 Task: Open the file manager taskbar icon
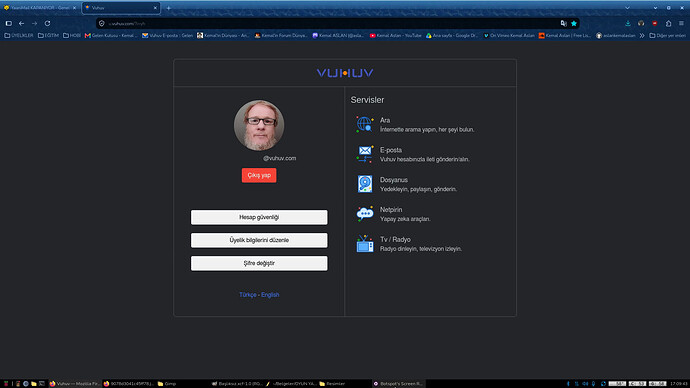coord(34,384)
